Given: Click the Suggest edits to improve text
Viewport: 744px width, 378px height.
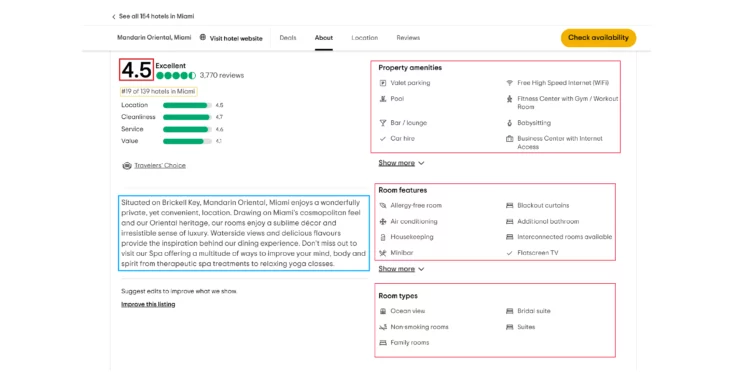Looking at the screenshot, I should tap(179, 291).
